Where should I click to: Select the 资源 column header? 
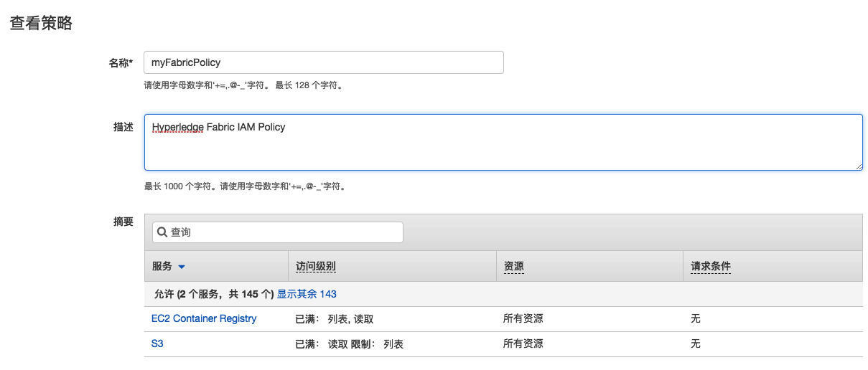pos(513,266)
